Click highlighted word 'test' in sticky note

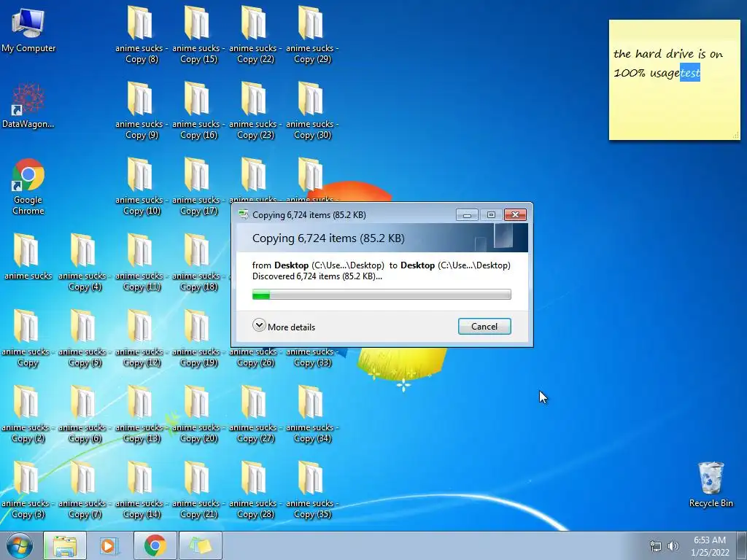(x=690, y=73)
